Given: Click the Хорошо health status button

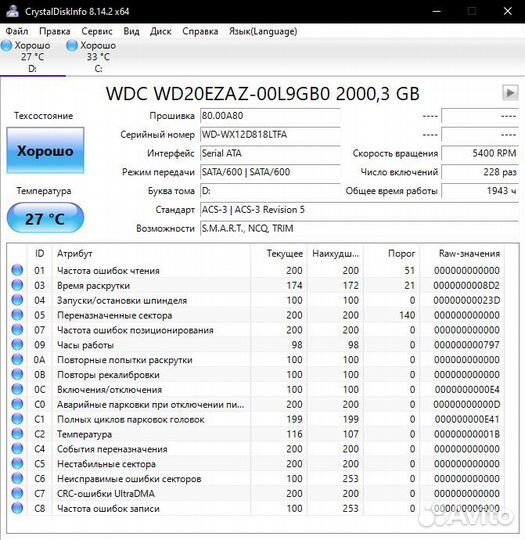Looking at the screenshot, I should point(45,150).
